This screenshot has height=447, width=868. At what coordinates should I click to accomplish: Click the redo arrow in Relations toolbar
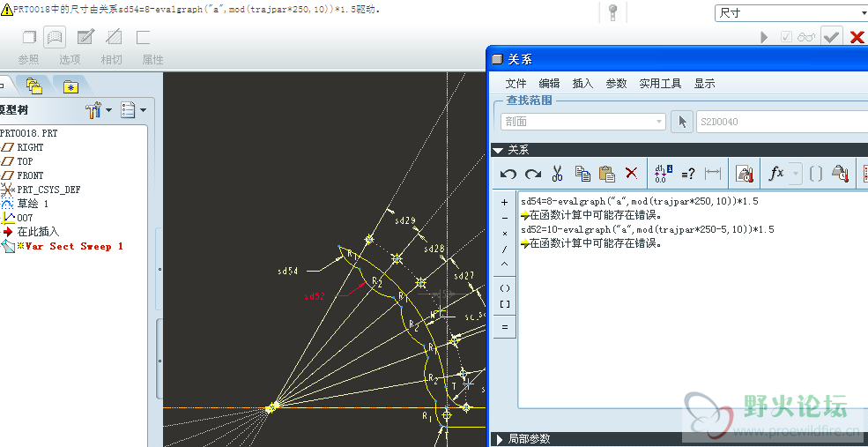533,174
